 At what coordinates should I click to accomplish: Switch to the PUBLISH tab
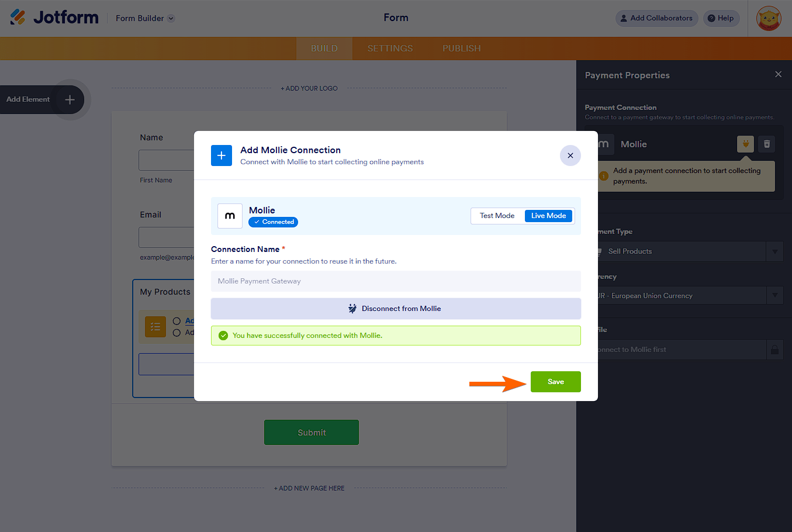pos(462,49)
